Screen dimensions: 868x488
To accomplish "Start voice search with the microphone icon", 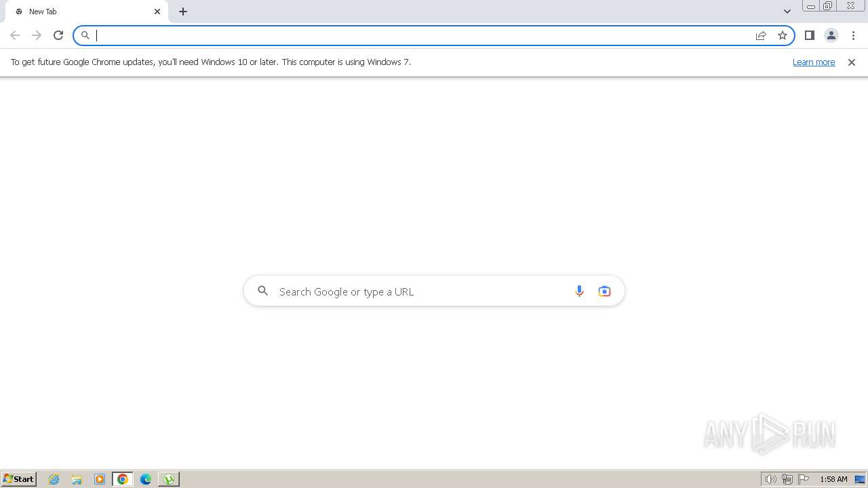I will [x=579, y=291].
